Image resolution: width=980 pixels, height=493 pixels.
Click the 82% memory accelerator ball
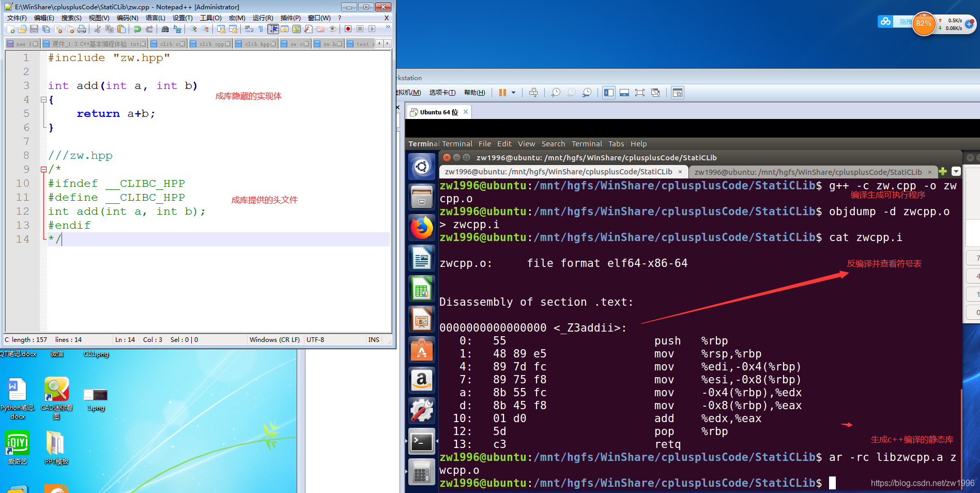pos(923,23)
